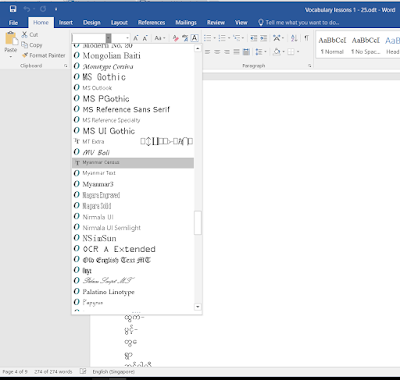Toggle Center alignment for the paragraph
The width and height of the screenshot is (400, 380).
[217, 52]
